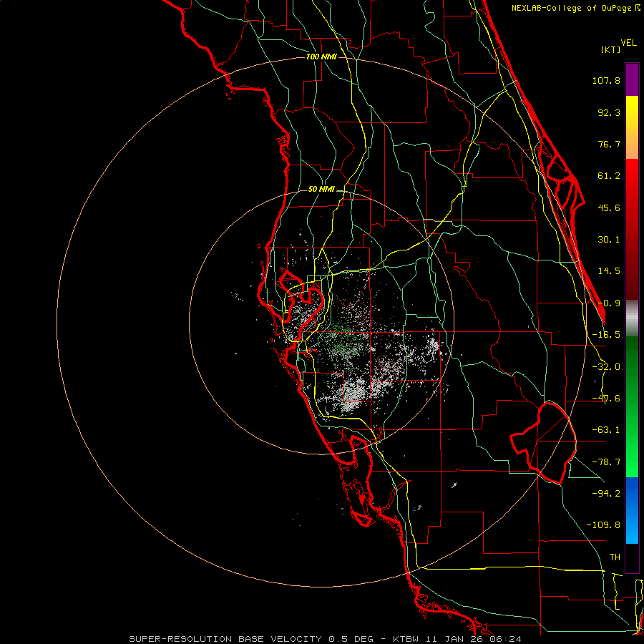The height and width of the screenshot is (644, 644).
Task: Select the -78.7 scale value
Action: (606, 462)
